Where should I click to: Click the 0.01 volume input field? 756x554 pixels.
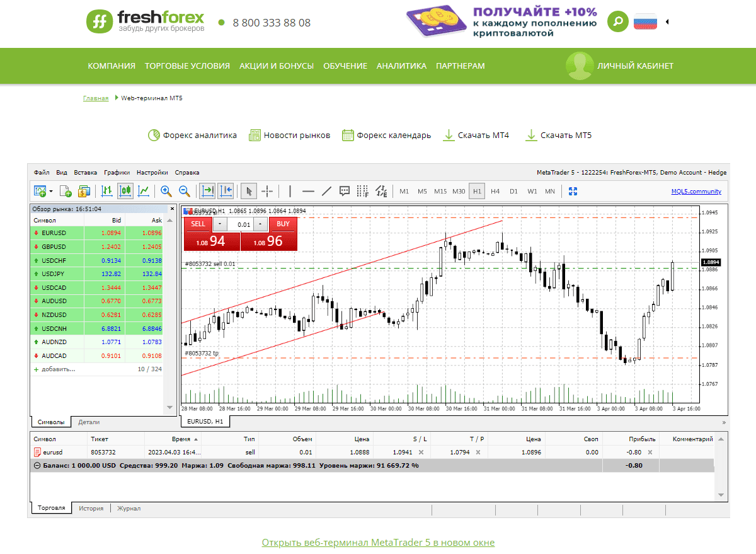(240, 224)
